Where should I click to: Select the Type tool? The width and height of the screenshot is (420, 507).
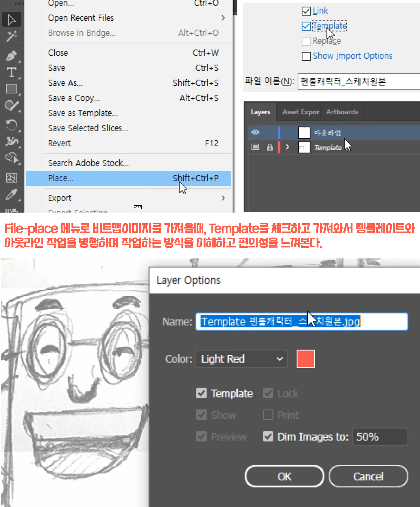(x=12, y=72)
